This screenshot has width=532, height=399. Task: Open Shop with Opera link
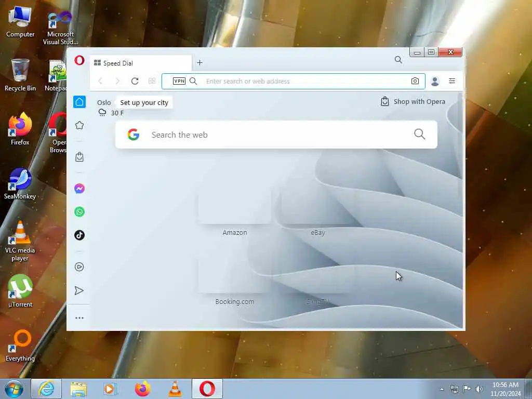coord(413,101)
